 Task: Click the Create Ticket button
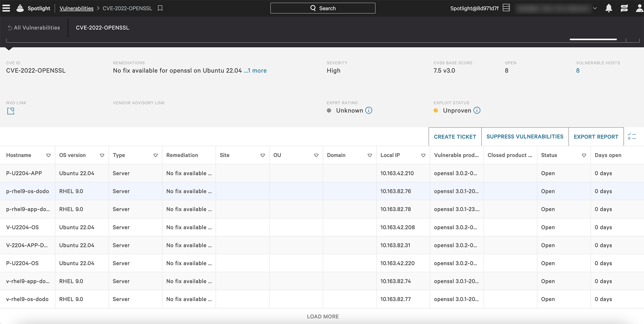(455, 137)
